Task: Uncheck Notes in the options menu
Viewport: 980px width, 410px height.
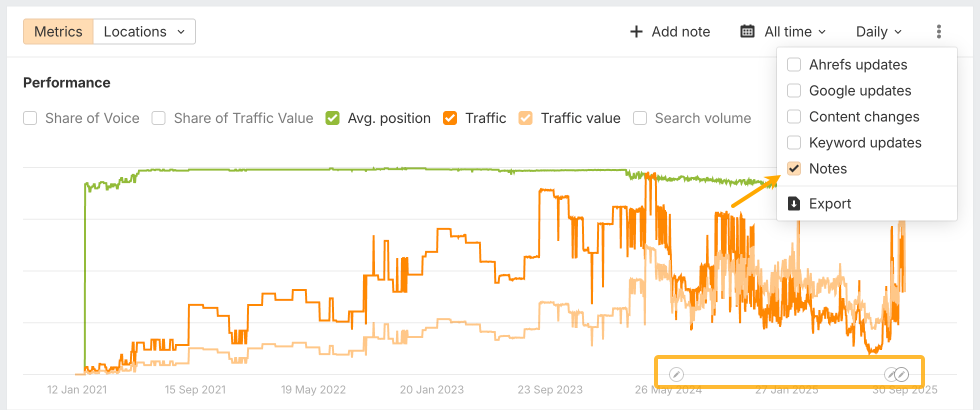Action: [794, 168]
